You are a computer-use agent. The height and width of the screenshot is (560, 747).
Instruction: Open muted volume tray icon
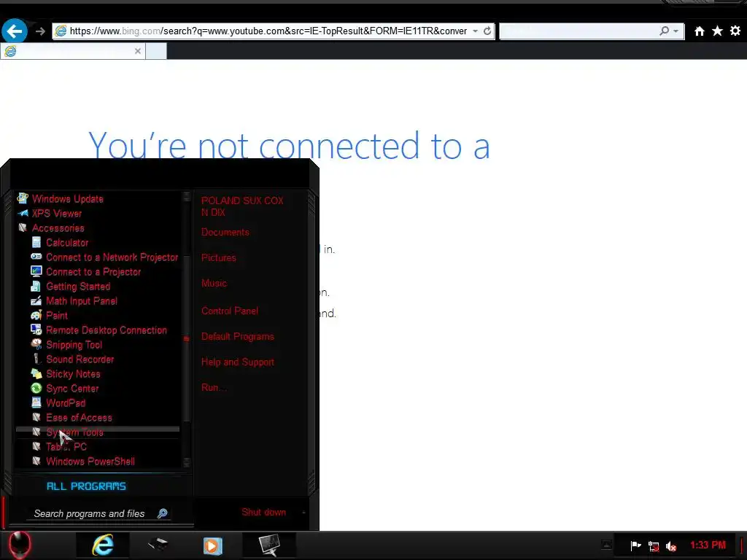click(x=671, y=546)
